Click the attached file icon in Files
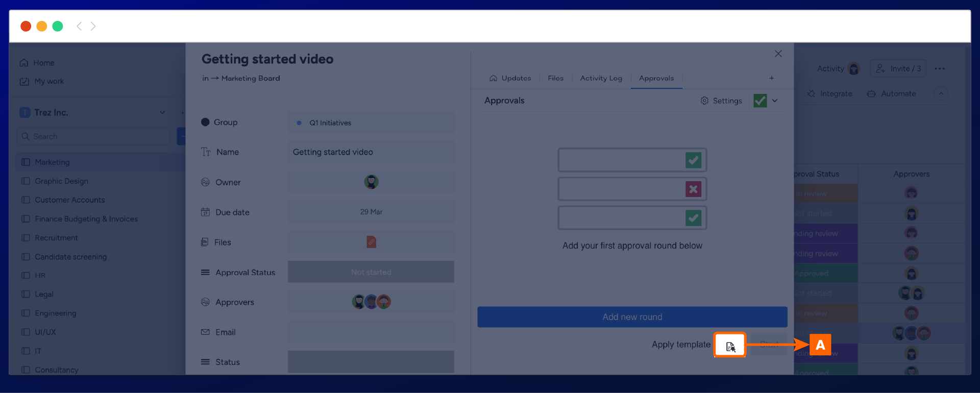 (x=371, y=242)
